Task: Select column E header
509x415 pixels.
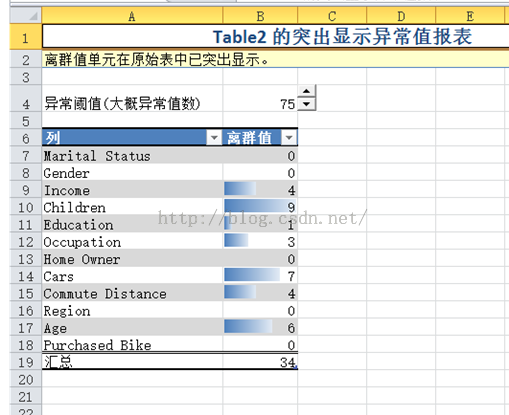Action: (470, 16)
